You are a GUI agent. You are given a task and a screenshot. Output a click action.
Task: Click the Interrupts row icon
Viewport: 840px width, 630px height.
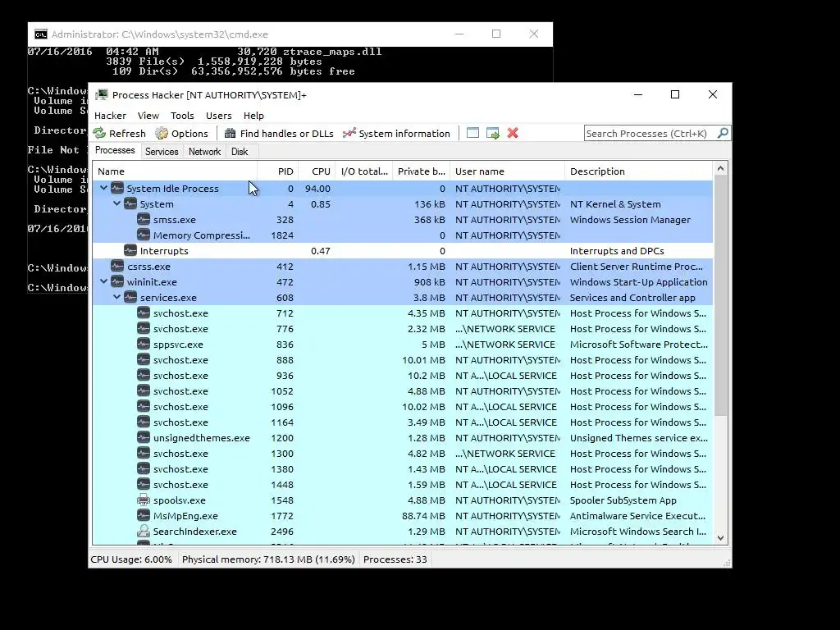130,250
